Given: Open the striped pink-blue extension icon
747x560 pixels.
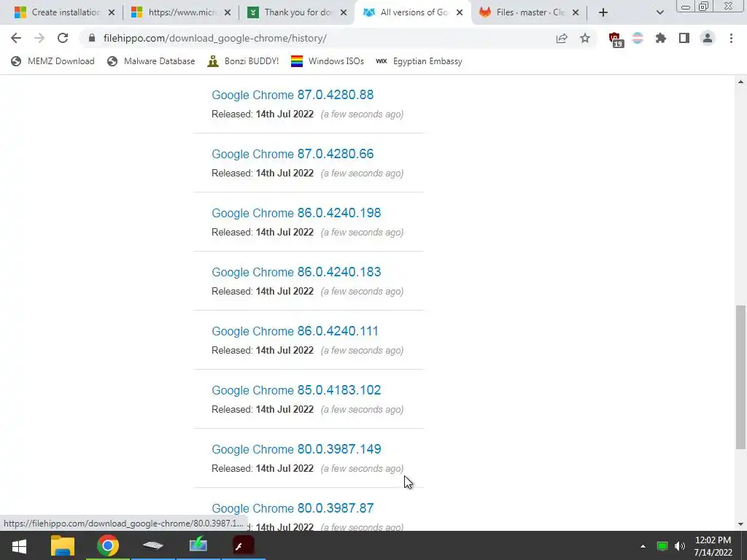Looking at the screenshot, I should tap(638, 38).
